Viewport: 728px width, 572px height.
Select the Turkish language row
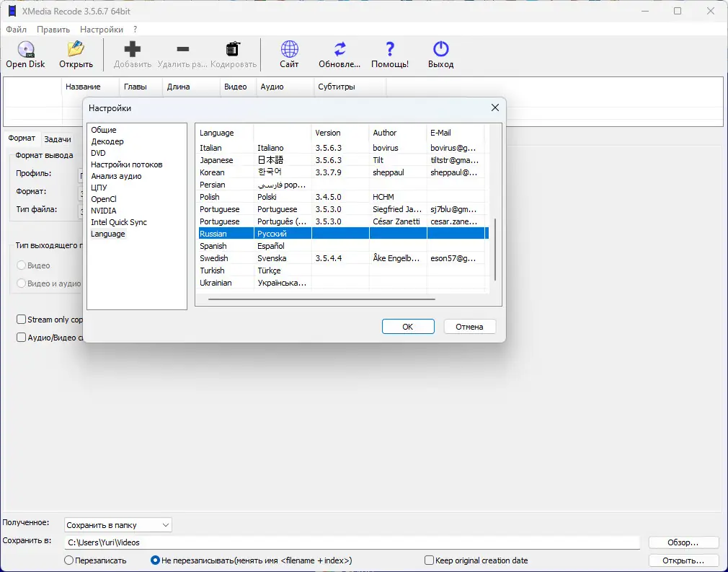tap(342, 270)
